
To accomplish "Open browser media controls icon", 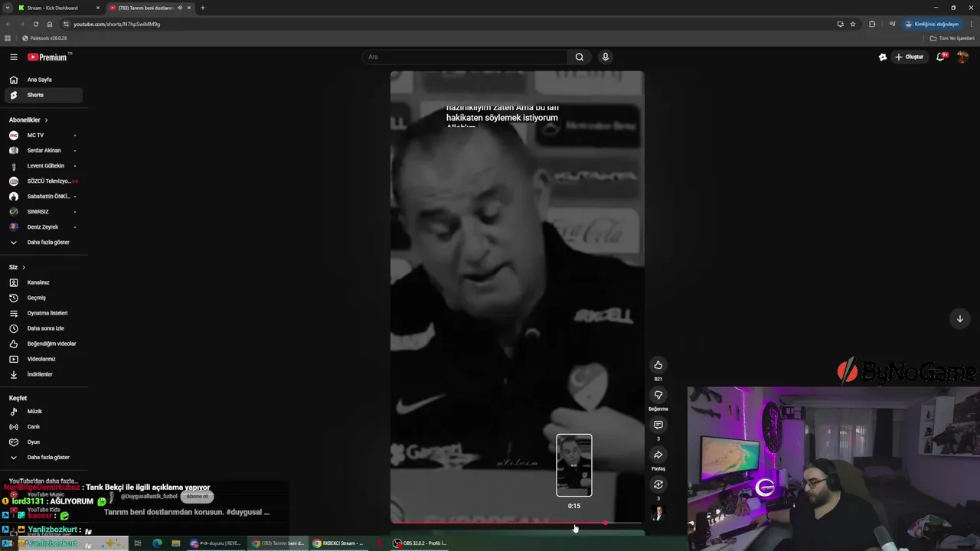I will coord(892,24).
